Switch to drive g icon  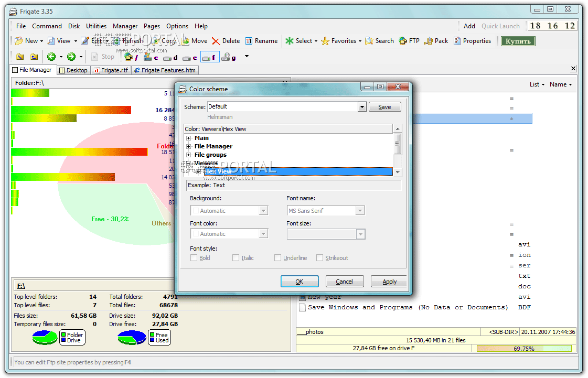tap(228, 57)
